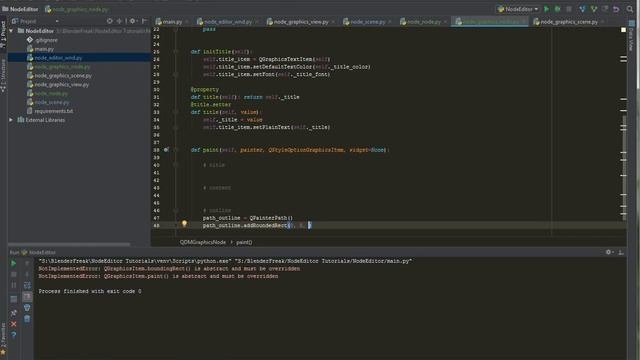Screen dimensions: 640x360
Task: Open the NodeEditor run configuration dropdown
Action: pos(518,9)
